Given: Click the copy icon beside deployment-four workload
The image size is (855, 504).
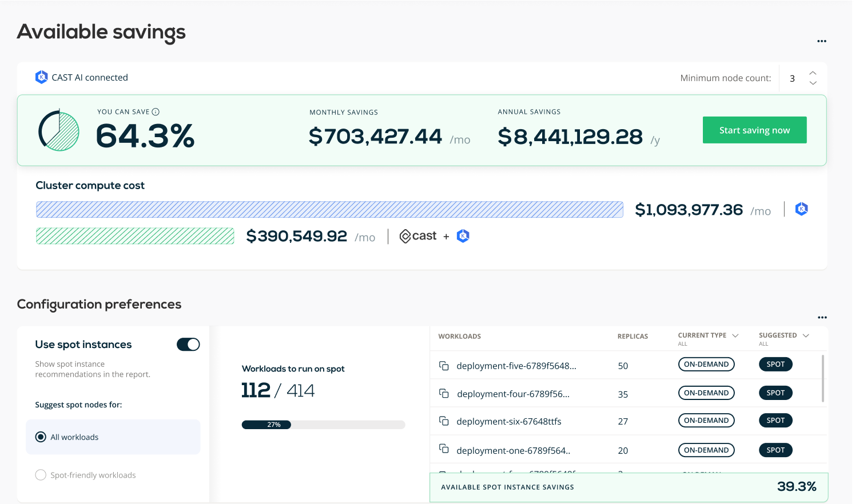Looking at the screenshot, I should (x=444, y=393).
